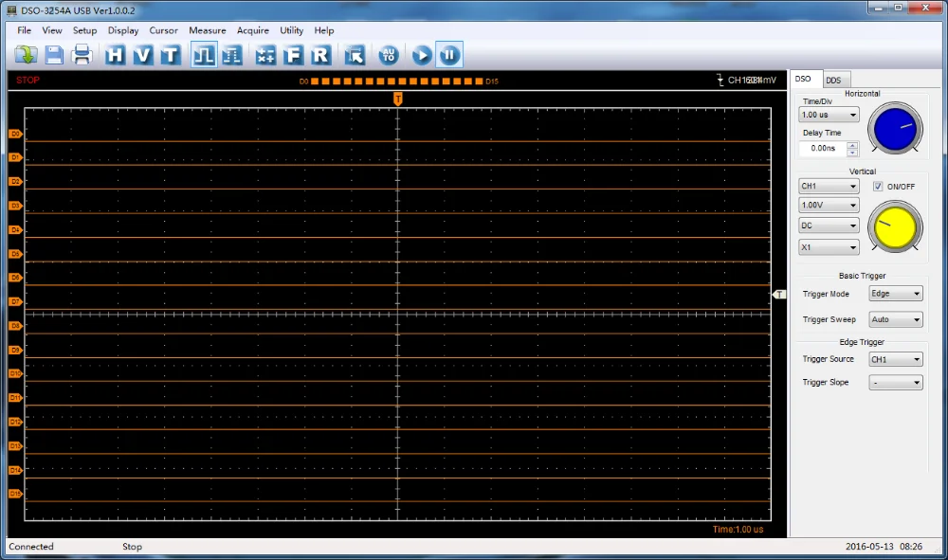This screenshot has width=948, height=560.
Task: Open the Trigger Slope dropdown
Action: [896, 383]
